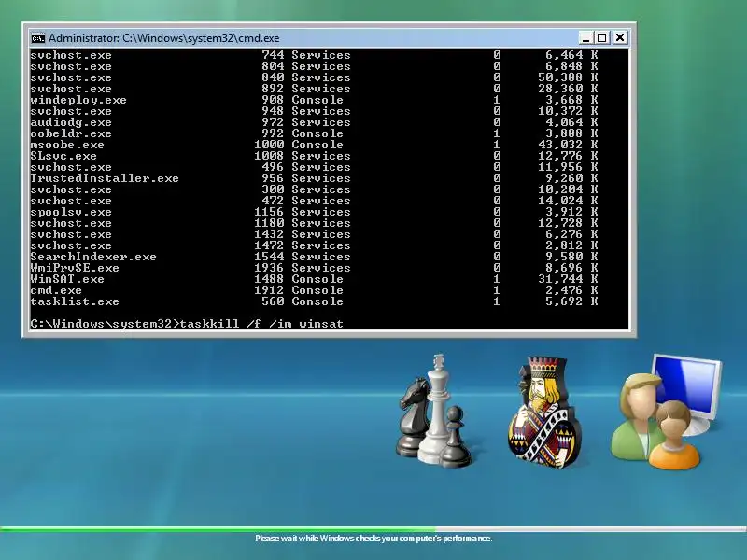Screen dimensions: 747x560
Task: Click the cmd.exe window title text
Action: click(164, 38)
